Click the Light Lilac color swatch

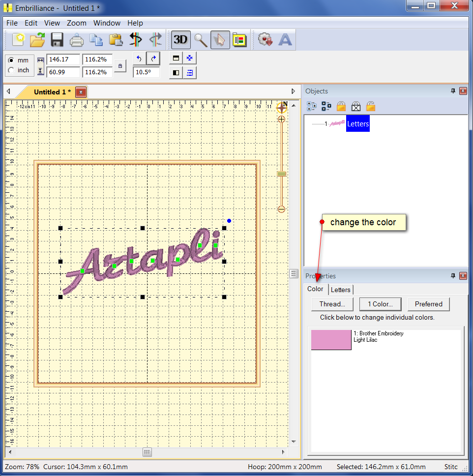point(331,340)
